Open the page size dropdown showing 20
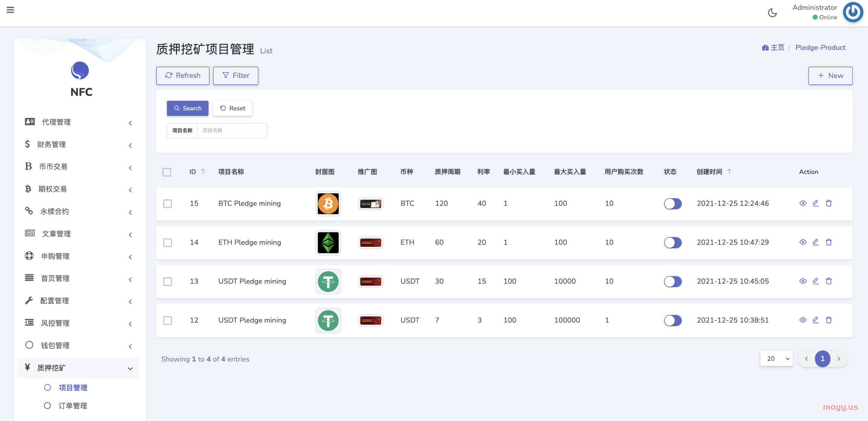The image size is (868, 421). click(776, 359)
